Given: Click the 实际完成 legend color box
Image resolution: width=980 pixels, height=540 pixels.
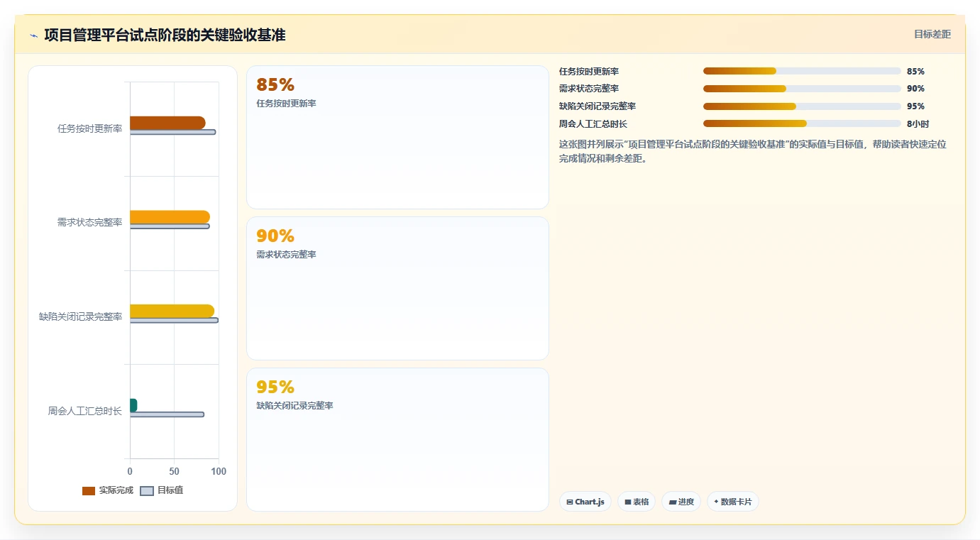Looking at the screenshot, I should pyautogui.click(x=89, y=491).
